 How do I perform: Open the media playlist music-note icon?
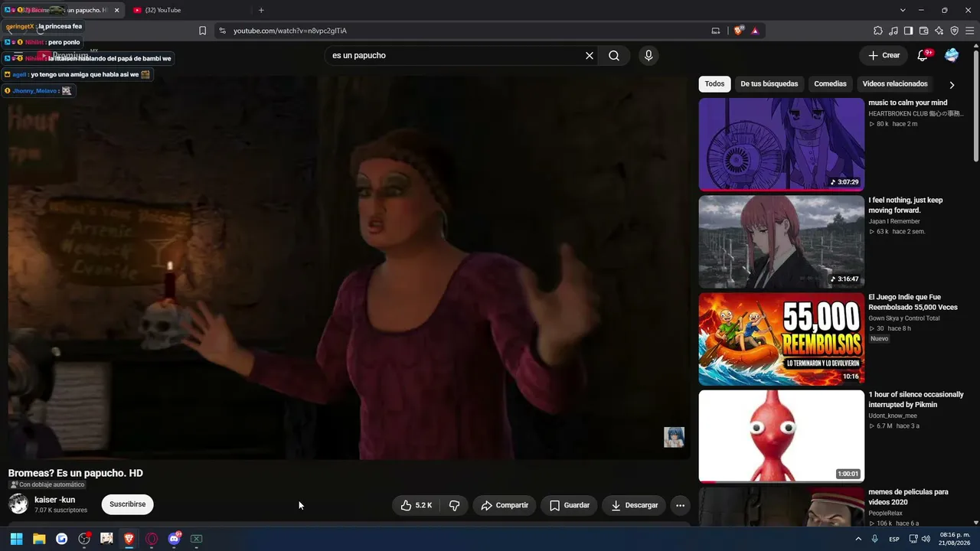click(x=893, y=31)
